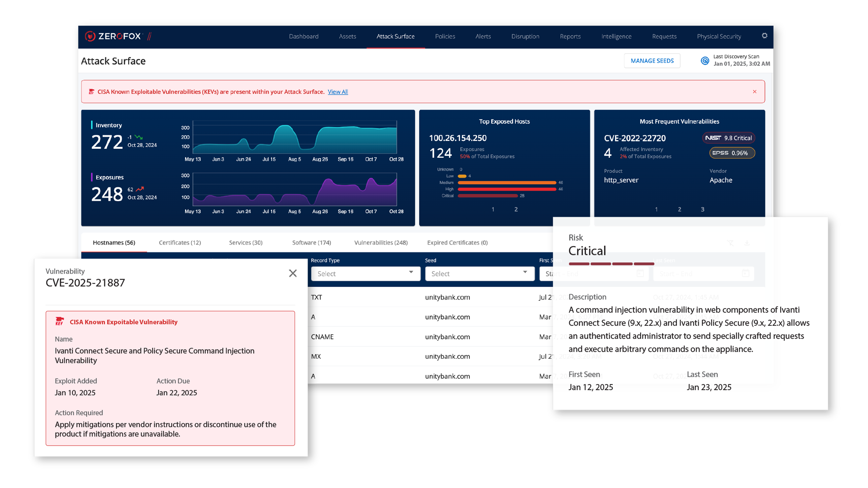Click the KEV icon in alert banner
This screenshot has height=488, width=868.
91,91
